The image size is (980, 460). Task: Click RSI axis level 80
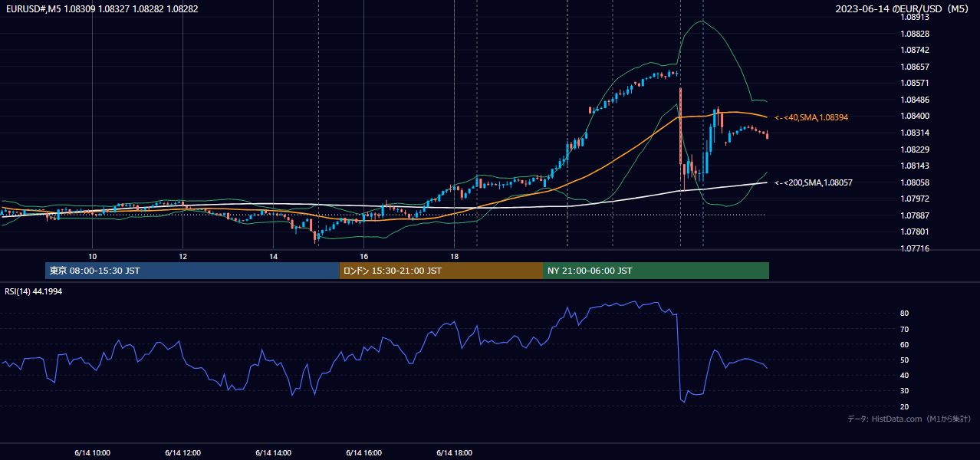pos(905,314)
